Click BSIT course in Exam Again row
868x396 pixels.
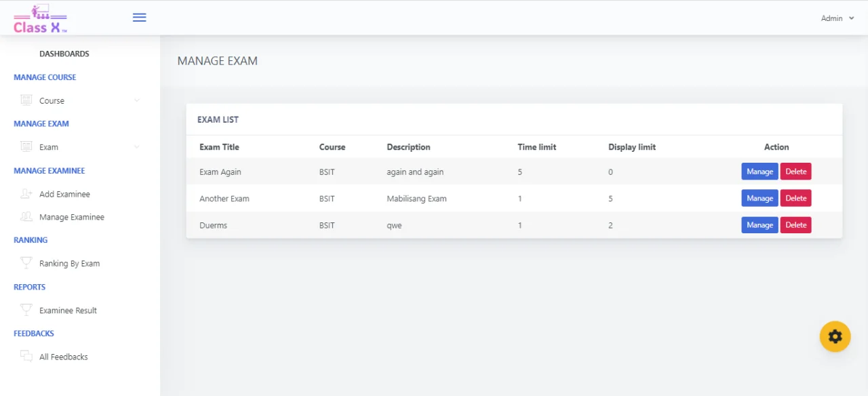coord(327,172)
